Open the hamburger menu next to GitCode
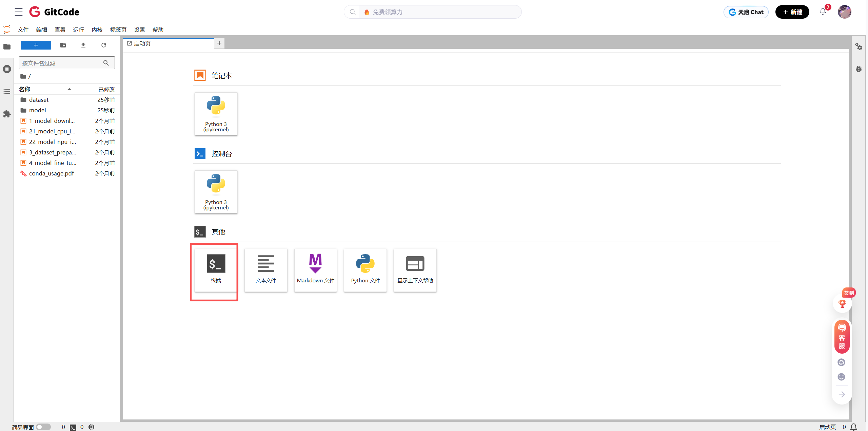The height and width of the screenshot is (431, 868). click(19, 12)
